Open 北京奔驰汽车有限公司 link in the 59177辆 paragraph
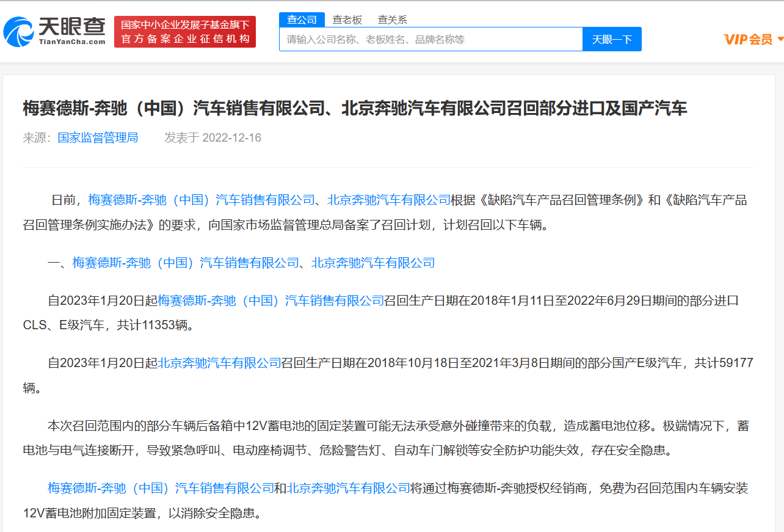Screen dimensions: 784x532 coord(220,363)
